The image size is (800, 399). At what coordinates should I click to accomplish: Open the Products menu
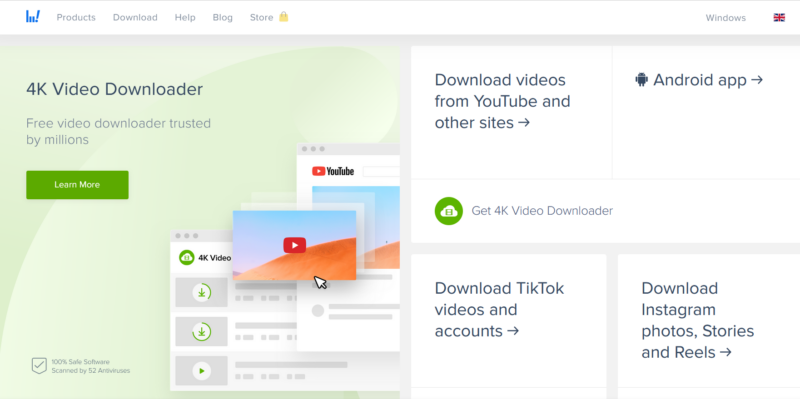[76, 17]
